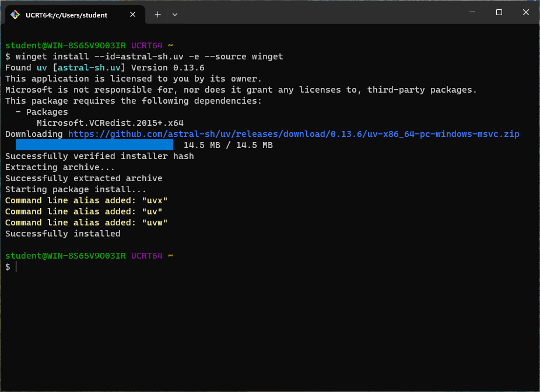The height and width of the screenshot is (392, 540).
Task: Close the terminal window
Action: tap(526, 12)
